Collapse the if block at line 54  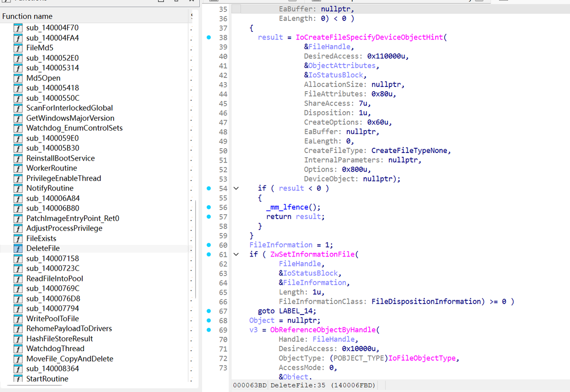click(236, 188)
